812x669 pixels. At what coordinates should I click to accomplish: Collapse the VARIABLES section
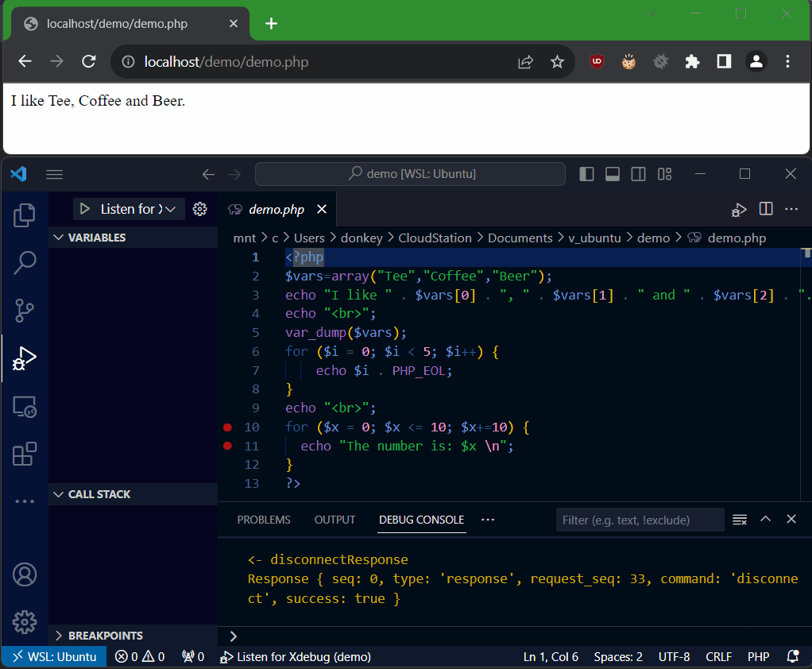pos(57,237)
